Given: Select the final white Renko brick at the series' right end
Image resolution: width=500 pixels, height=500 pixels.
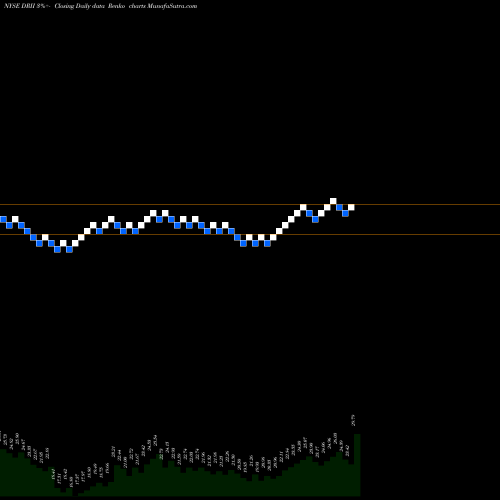Looking at the screenshot, I should [351, 207].
